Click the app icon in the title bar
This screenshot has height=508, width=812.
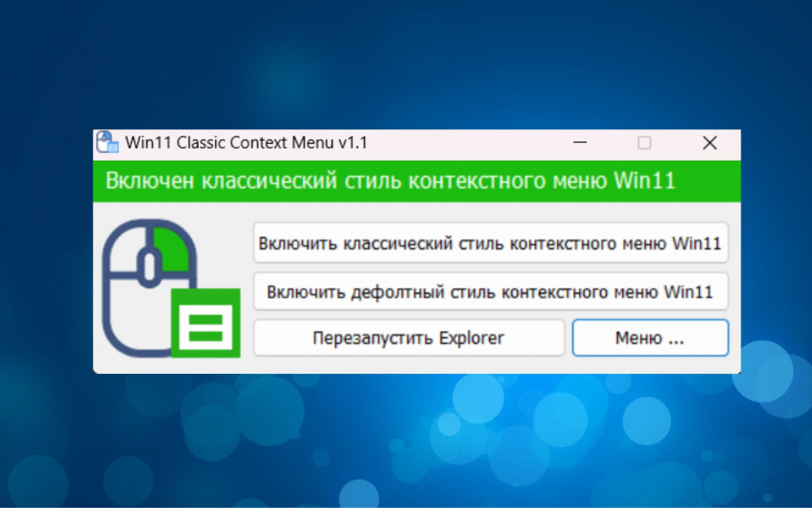[x=108, y=142]
